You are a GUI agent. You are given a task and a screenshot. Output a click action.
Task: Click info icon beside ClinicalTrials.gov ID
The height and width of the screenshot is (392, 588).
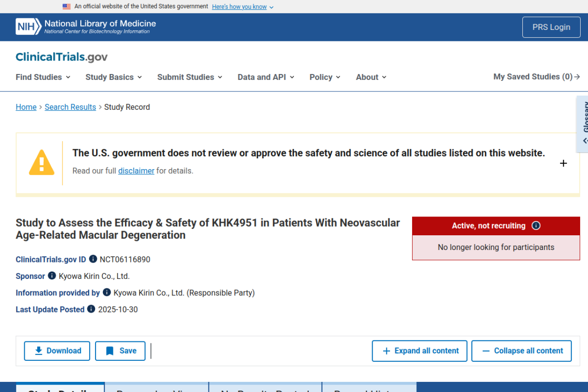(93, 259)
